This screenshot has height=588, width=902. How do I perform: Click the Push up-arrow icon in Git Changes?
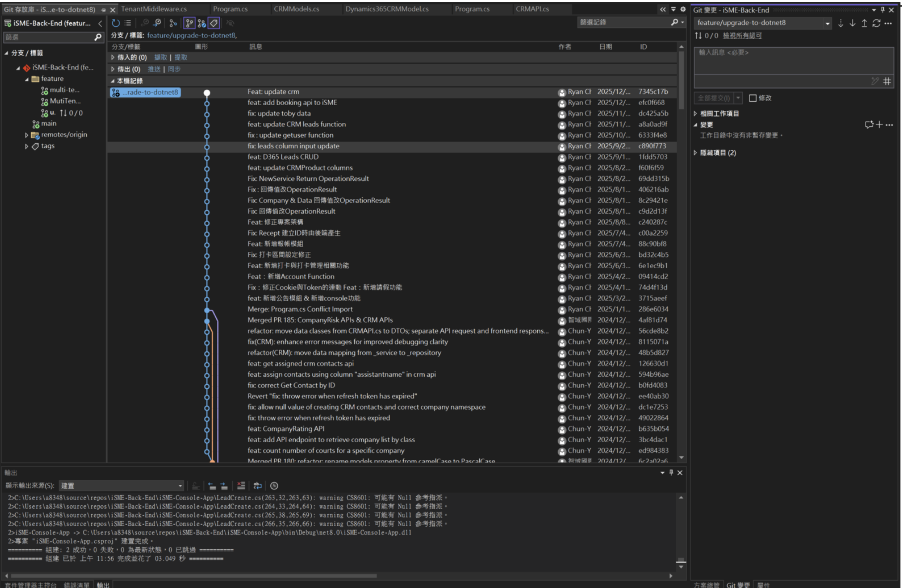[864, 23]
